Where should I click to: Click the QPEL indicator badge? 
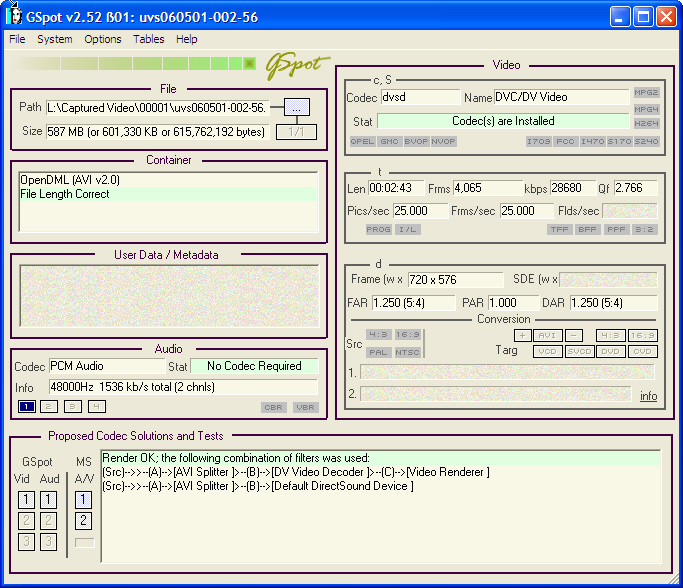point(362,141)
